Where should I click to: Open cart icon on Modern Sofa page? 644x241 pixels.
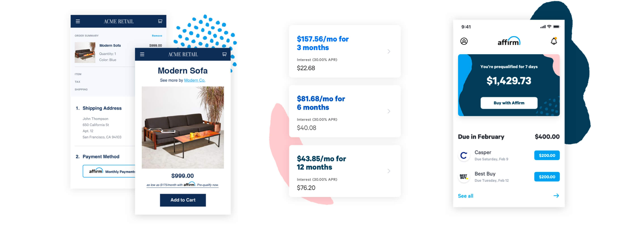coord(224,54)
